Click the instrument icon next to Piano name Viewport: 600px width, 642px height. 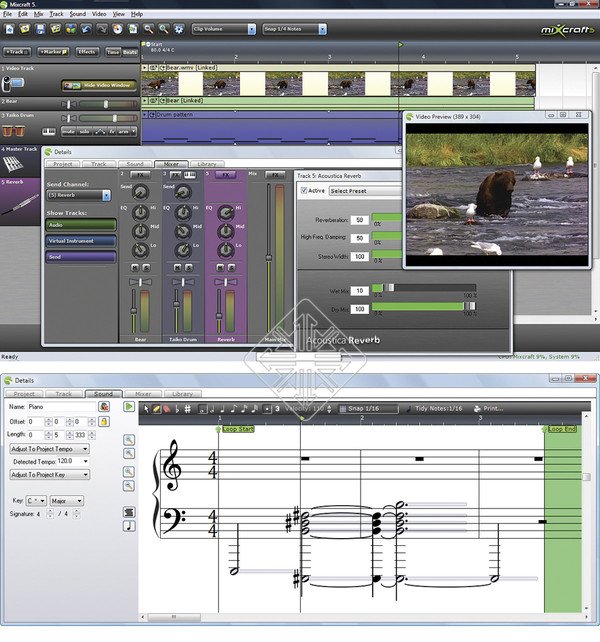point(104,407)
